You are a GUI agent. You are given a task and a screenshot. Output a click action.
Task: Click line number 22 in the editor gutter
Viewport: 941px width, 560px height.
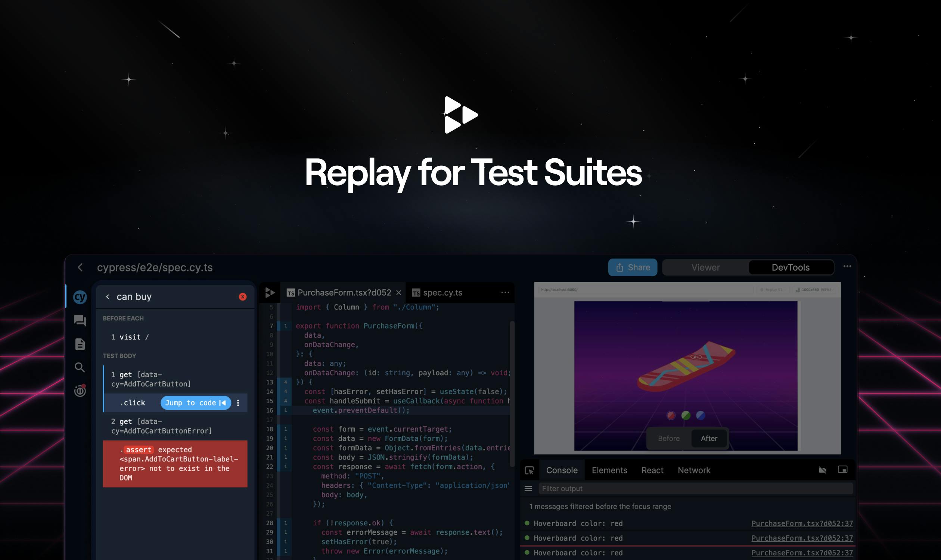[x=270, y=467]
